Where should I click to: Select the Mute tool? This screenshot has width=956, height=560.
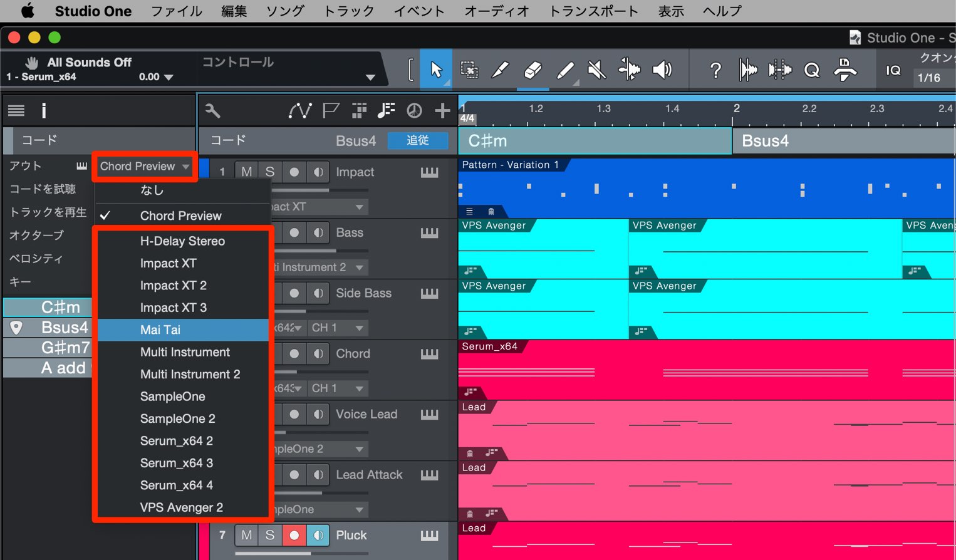(x=597, y=70)
